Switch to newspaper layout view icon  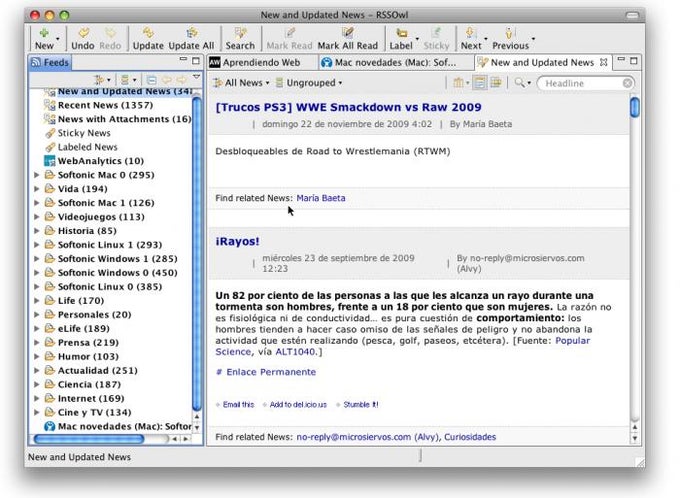(480, 82)
